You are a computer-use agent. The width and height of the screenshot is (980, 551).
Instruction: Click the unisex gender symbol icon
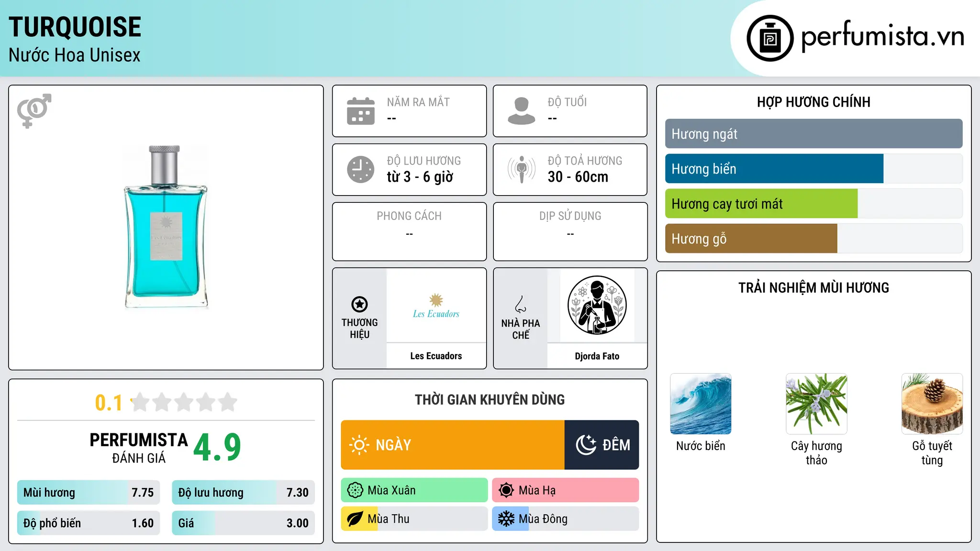coord(34,110)
